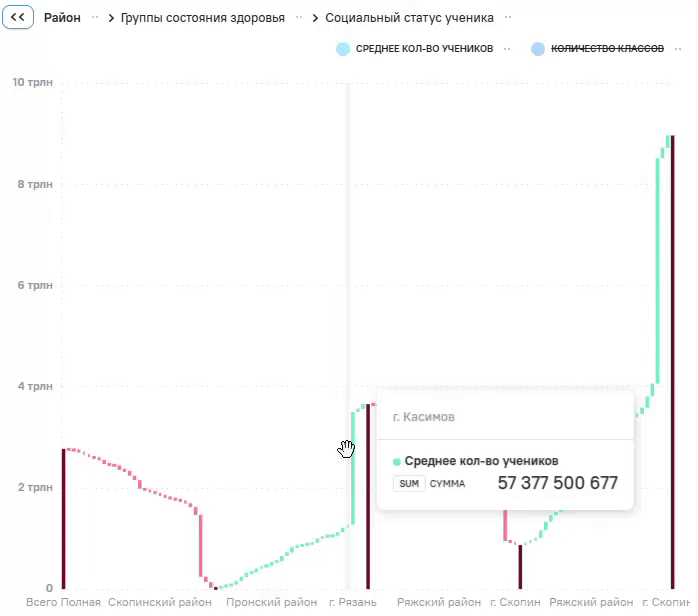698x616 pixels.
Task: Click the tallest dark bar at far right
Action: pyautogui.click(x=673, y=362)
